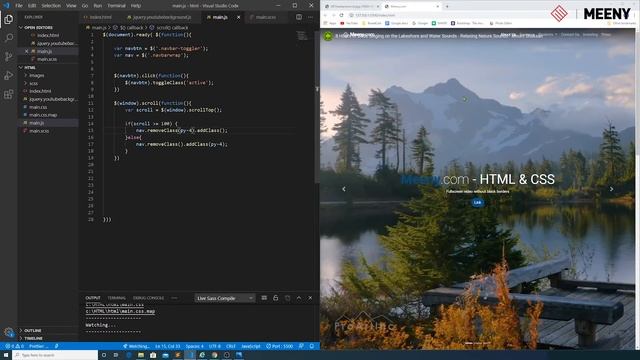Go to next carousel slide in browser
The width and height of the screenshot is (640, 360).
click(x=611, y=189)
